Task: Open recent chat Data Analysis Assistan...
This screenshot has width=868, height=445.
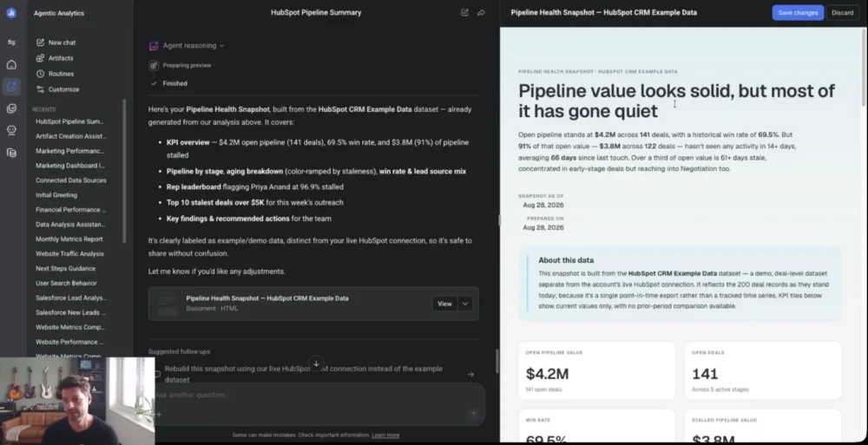Action: pos(70,225)
